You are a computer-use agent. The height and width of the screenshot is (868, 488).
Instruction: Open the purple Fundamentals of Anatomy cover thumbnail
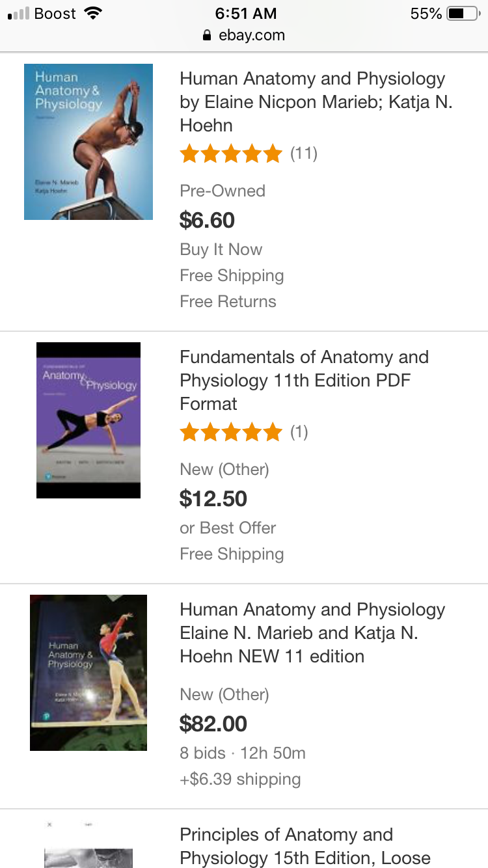88,420
